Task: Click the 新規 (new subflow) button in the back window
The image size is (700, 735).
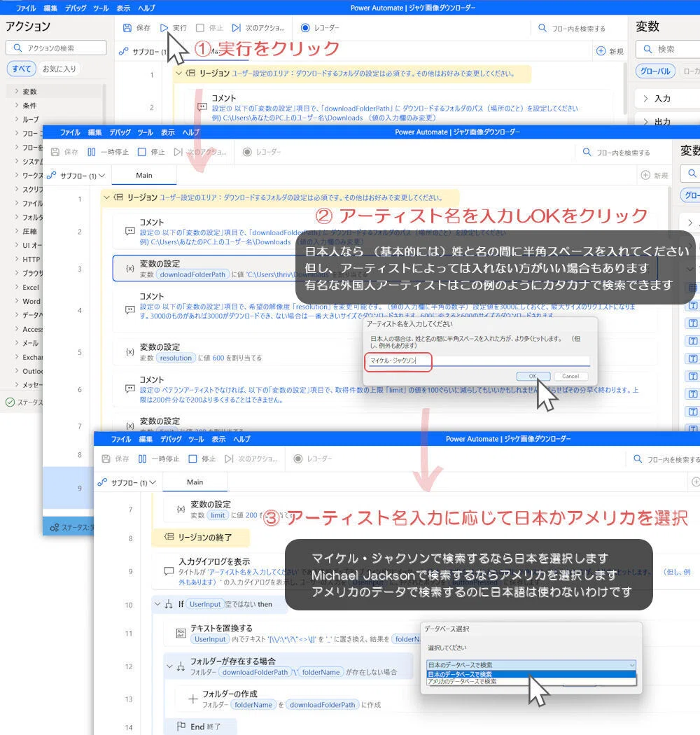Action: (x=610, y=51)
